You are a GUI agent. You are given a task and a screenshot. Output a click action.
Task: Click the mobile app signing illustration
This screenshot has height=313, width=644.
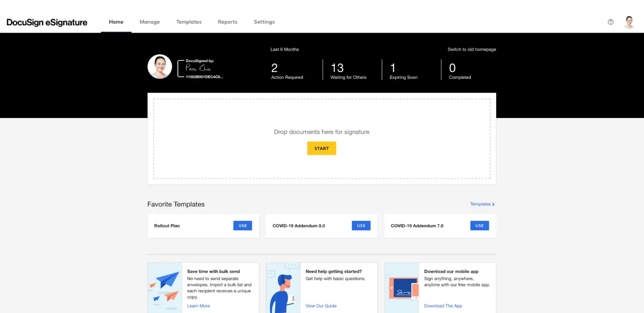(402, 288)
